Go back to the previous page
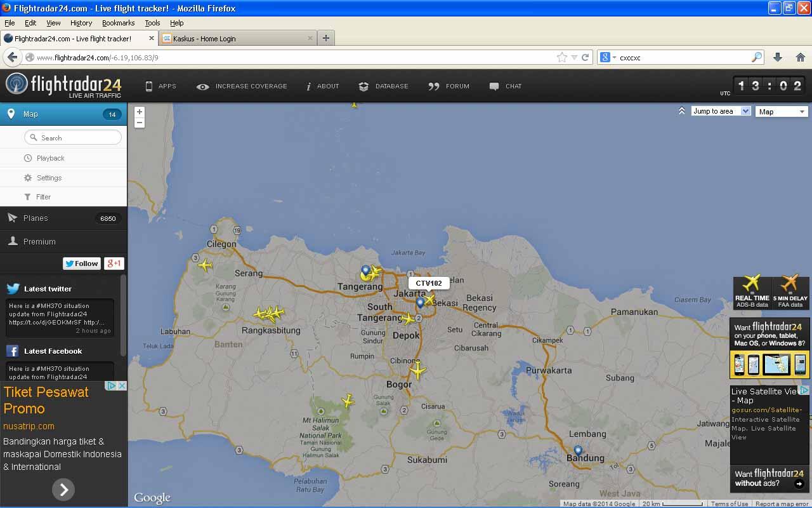The height and width of the screenshot is (508, 812). click(x=11, y=57)
